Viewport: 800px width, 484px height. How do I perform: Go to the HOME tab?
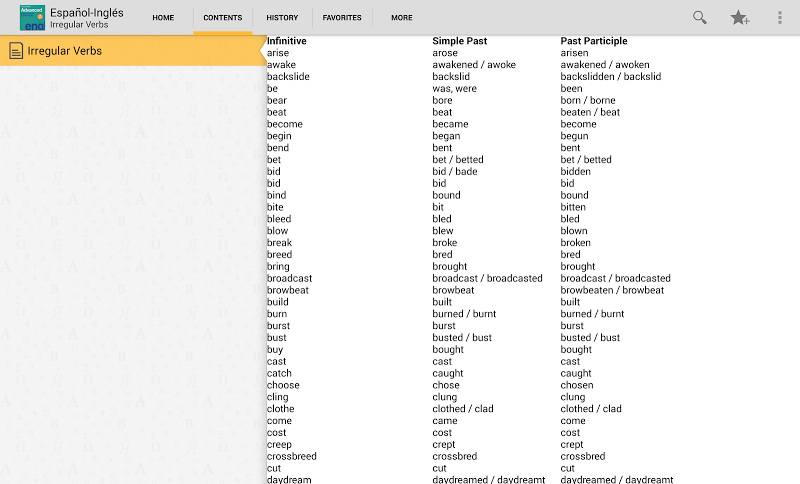click(163, 17)
